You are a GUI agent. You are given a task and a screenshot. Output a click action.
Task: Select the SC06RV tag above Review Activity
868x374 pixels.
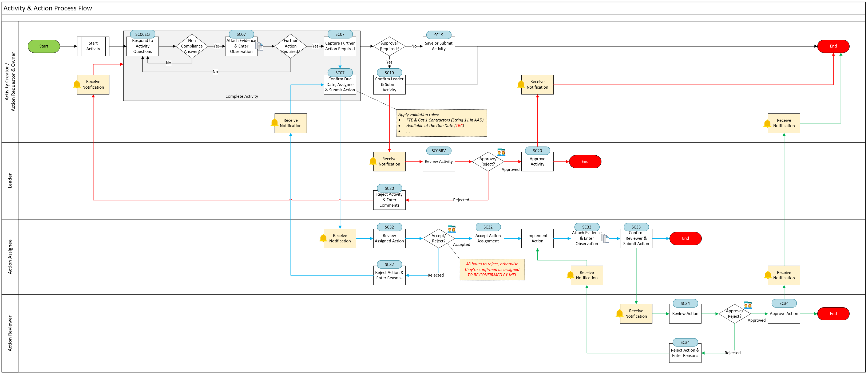point(438,151)
